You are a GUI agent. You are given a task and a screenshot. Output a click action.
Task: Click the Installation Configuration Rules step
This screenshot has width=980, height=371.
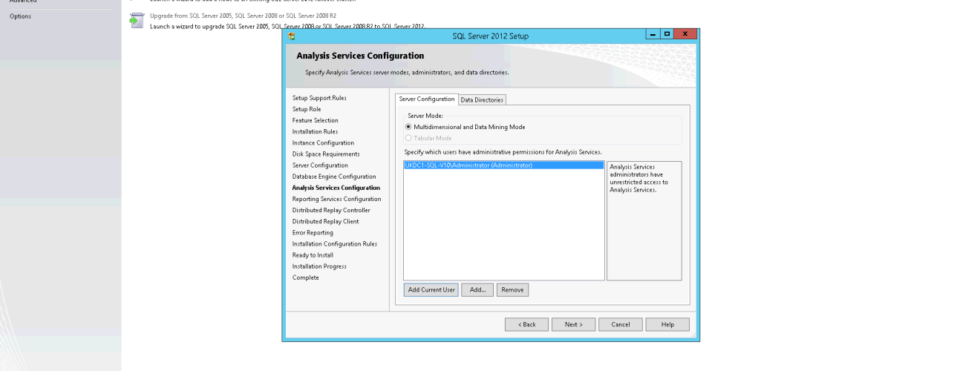tap(335, 243)
